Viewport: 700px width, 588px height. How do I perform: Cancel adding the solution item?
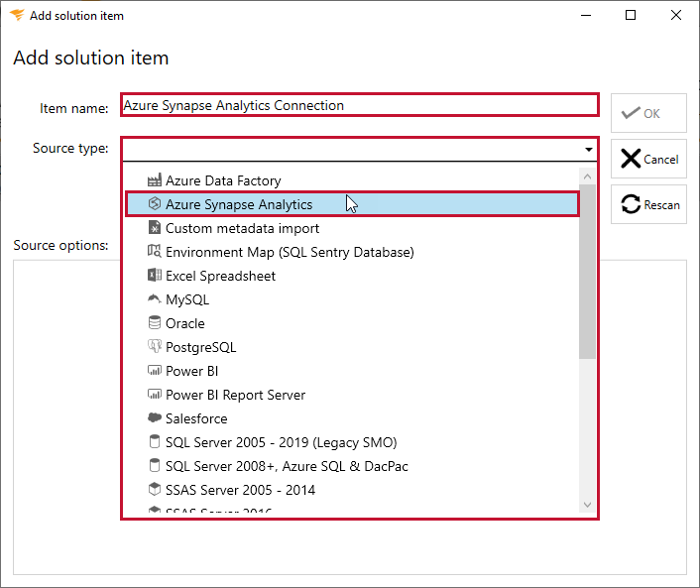point(648,159)
